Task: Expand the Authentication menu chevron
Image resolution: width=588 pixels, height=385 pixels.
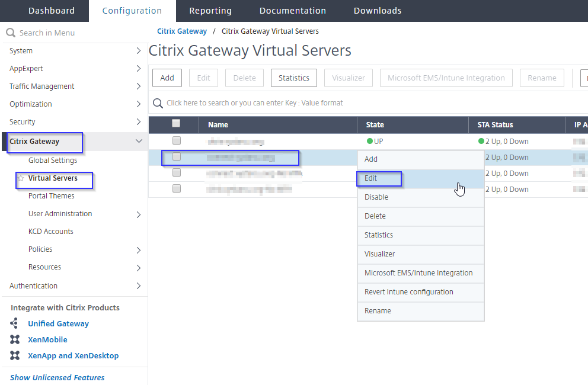Action: [138, 285]
